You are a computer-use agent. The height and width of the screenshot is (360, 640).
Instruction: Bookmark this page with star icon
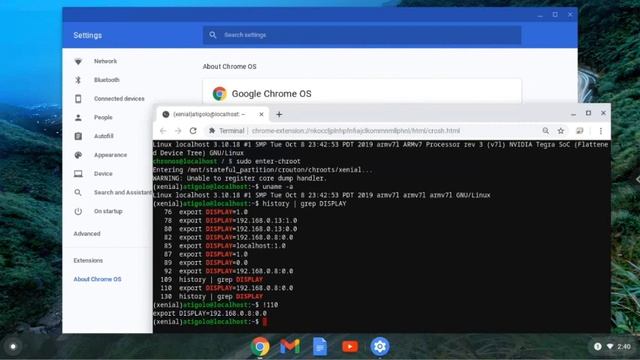(x=561, y=131)
